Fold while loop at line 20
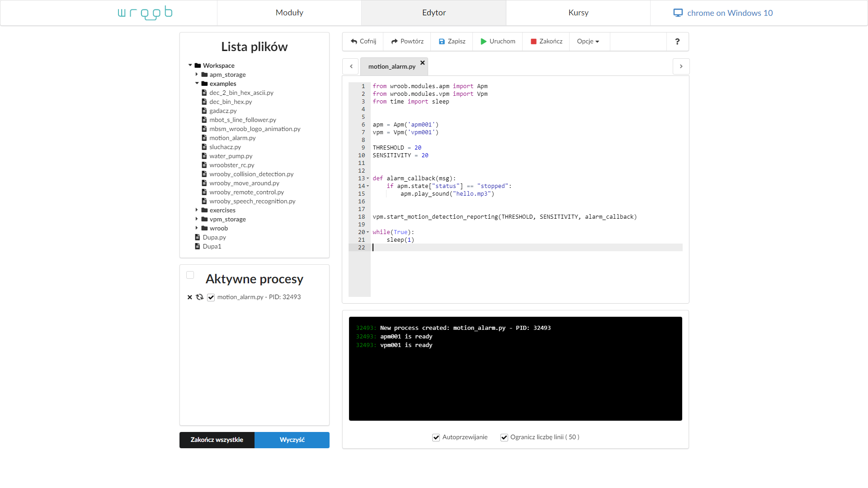Viewport: 868px width, 488px height. (x=368, y=232)
